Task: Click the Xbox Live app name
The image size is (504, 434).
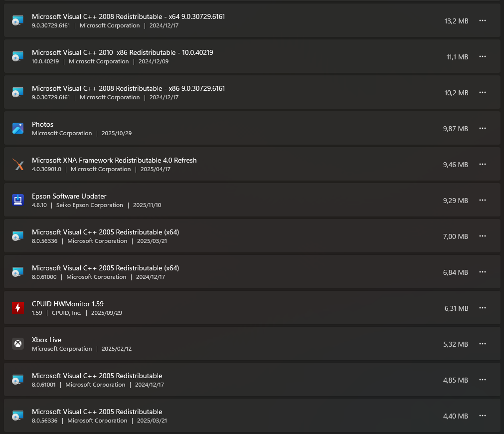Action: pos(46,340)
